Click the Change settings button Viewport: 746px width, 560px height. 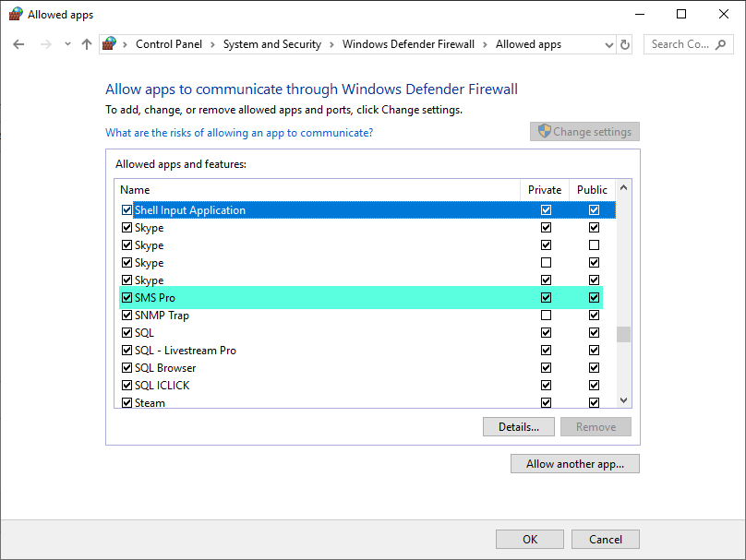(x=584, y=132)
